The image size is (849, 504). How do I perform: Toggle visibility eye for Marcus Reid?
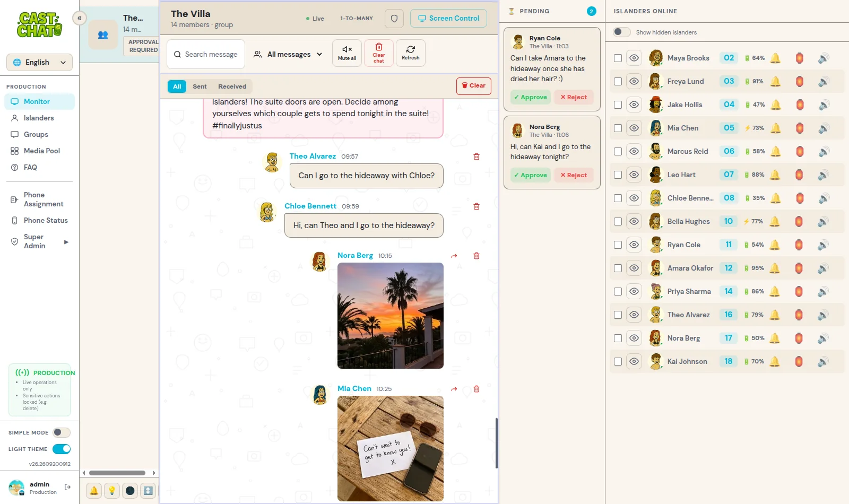[634, 151]
